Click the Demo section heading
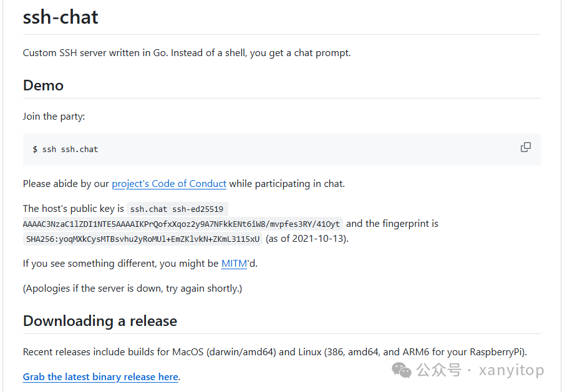Image resolution: width=562 pixels, height=392 pixels. click(x=43, y=85)
